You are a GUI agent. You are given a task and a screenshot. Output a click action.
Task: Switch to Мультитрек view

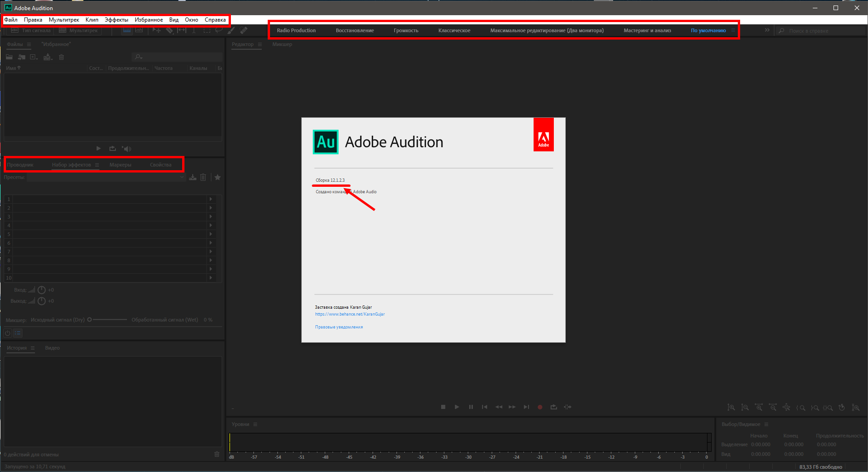pyautogui.click(x=78, y=30)
